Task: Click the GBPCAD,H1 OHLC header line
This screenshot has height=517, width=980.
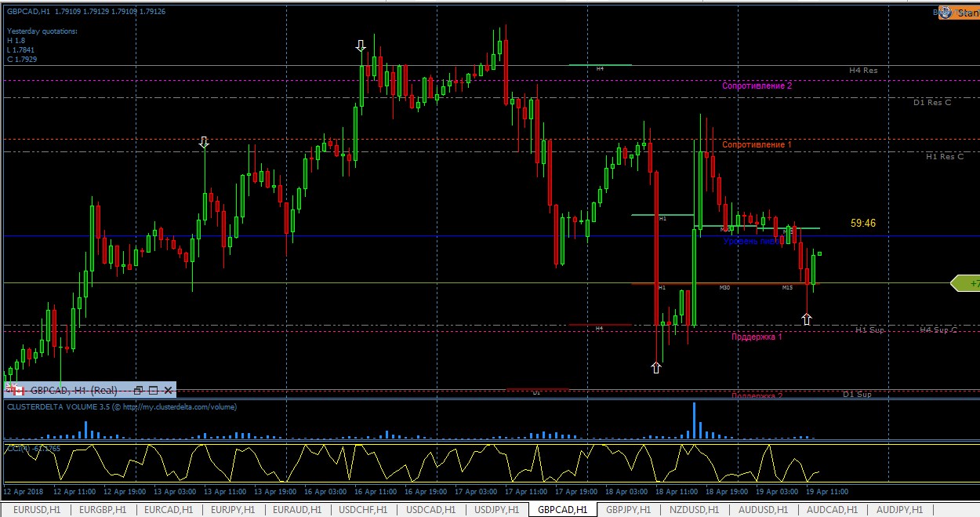Action: [x=86, y=12]
